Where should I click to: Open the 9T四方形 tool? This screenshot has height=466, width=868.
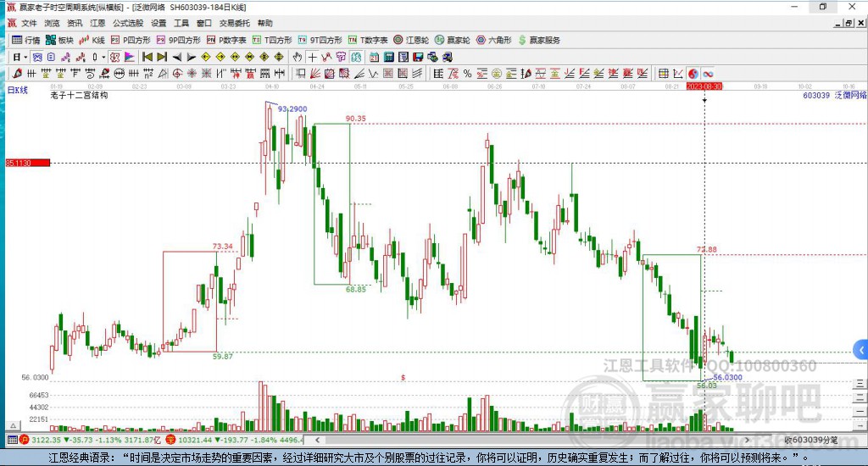(320, 40)
